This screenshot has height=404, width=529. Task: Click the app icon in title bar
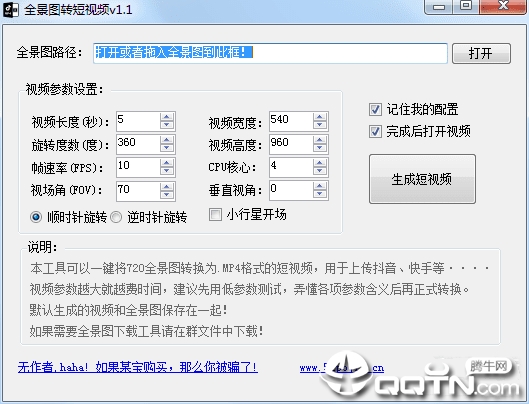pyautogui.click(x=10, y=9)
